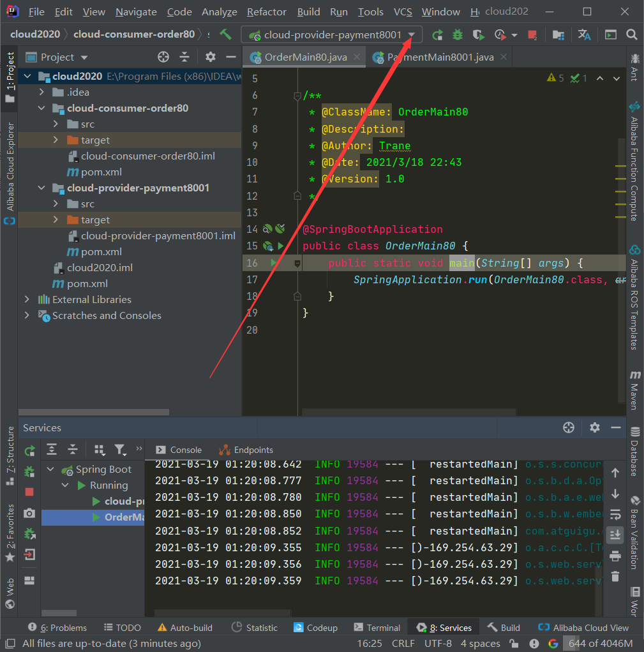Select OrderMa service in Running list
This screenshot has width=644, height=652.
pos(93,517)
